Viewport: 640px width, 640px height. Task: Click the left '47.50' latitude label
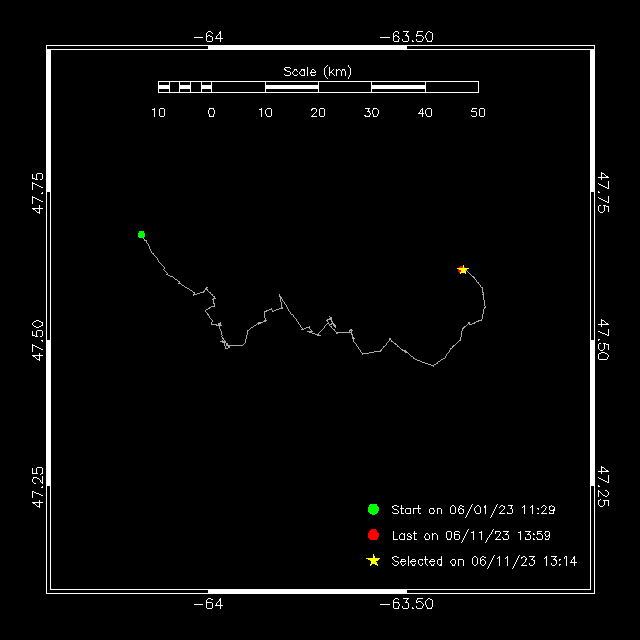(38, 340)
